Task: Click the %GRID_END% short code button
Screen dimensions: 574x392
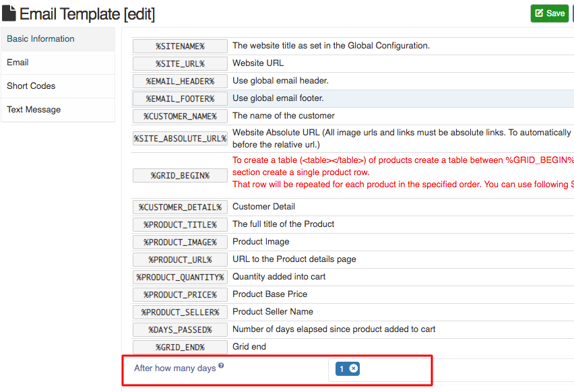Action: pos(180,348)
